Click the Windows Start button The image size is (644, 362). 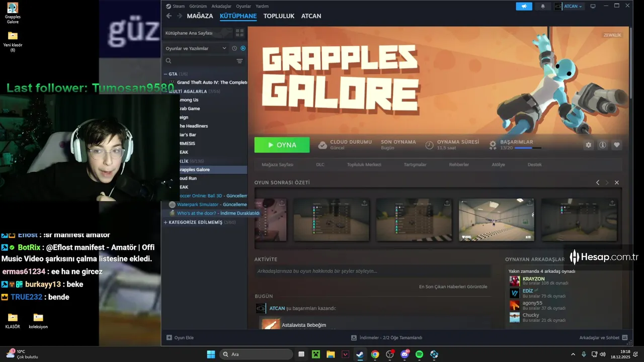coord(211,354)
